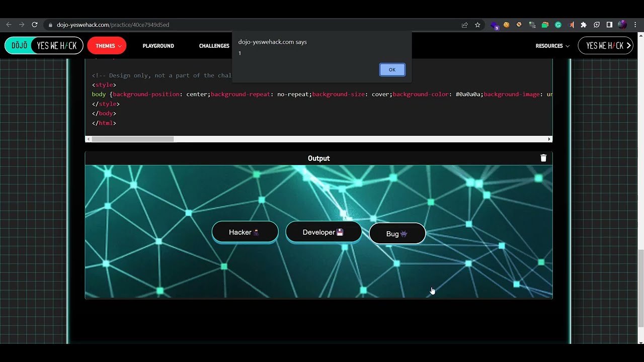The height and width of the screenshot is (362, 644).
Task: Click the code scrollbar left arrow
Action: [89, 139]
